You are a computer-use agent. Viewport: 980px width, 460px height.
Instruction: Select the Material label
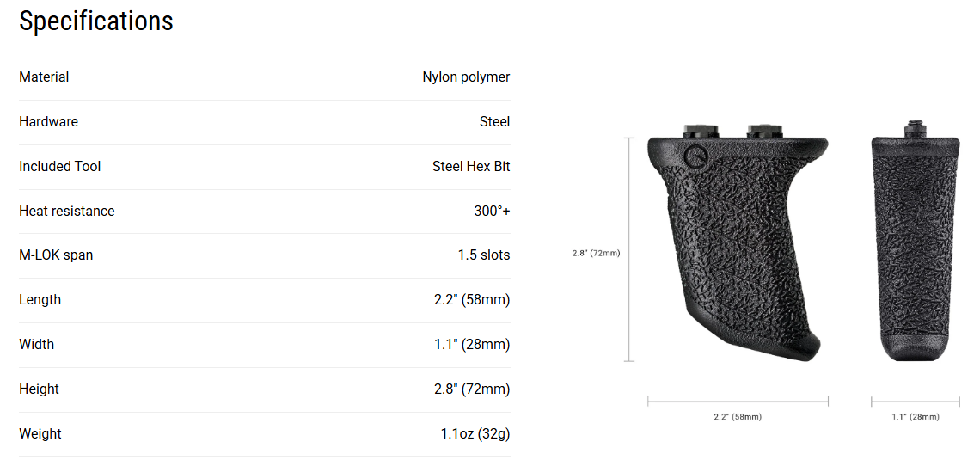coord(44,77)
